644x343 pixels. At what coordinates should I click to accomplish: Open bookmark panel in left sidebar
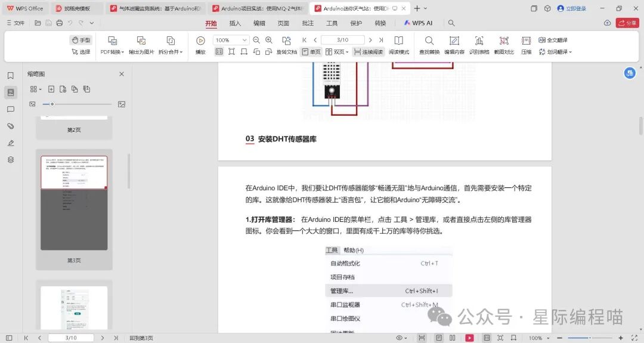pyautogui.click(x=11, y=76)
